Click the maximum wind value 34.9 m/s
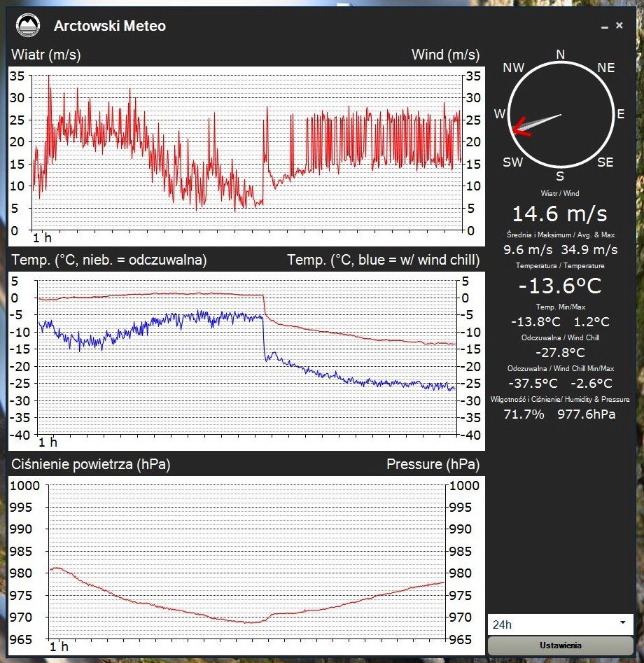This screenshot has width=644, height=663. 589,249
